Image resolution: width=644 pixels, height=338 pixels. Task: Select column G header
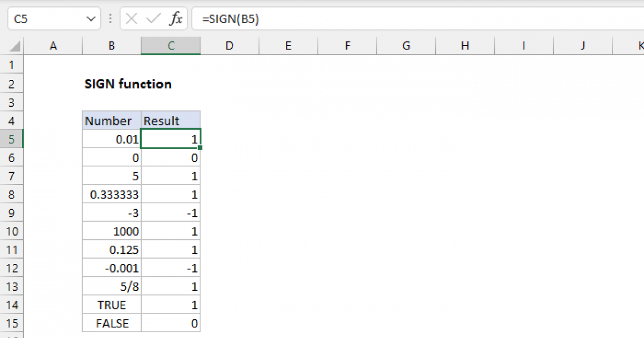[x=406, y=46]
